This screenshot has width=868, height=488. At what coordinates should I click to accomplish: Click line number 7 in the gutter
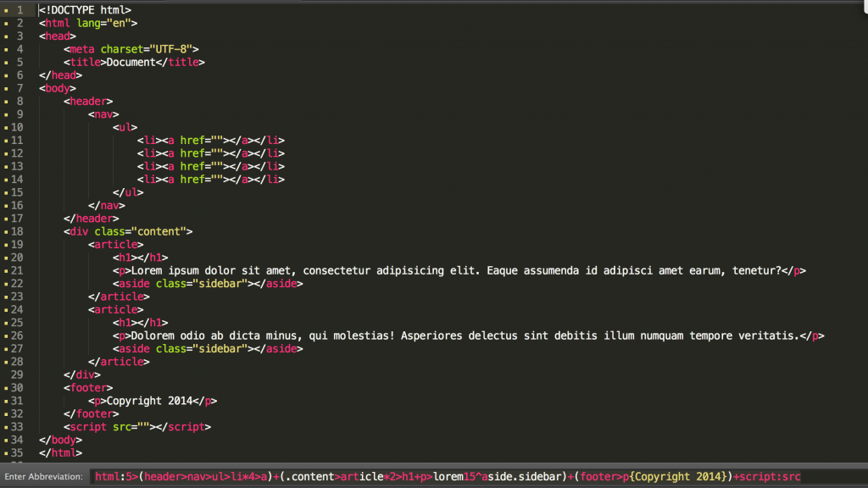[20, 88]
